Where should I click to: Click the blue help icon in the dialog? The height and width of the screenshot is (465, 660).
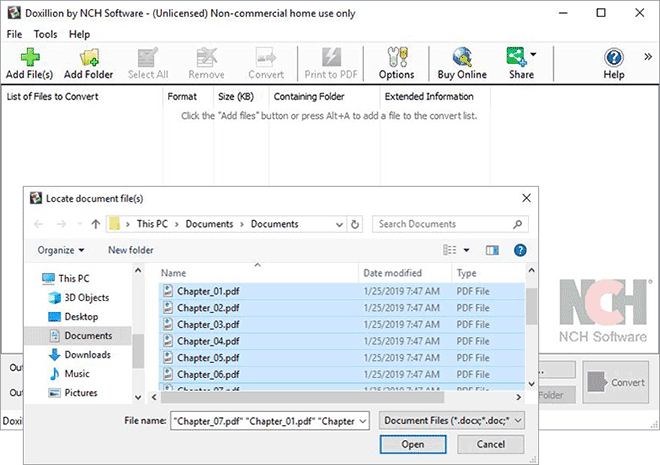coord(520,250)
